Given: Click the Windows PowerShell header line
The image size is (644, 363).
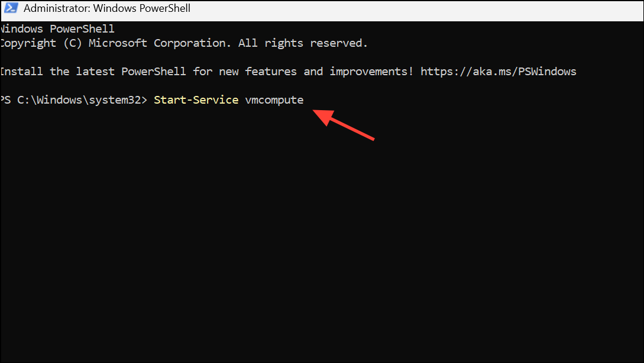Looking at the screenshot, I should (57, 28).
